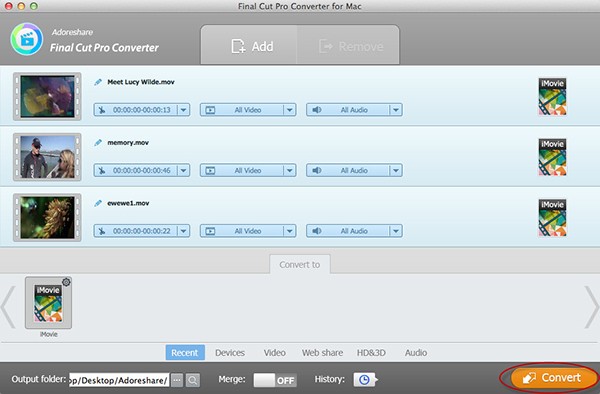
Task: Open conversion History clock button
Action: coord(365,379)
